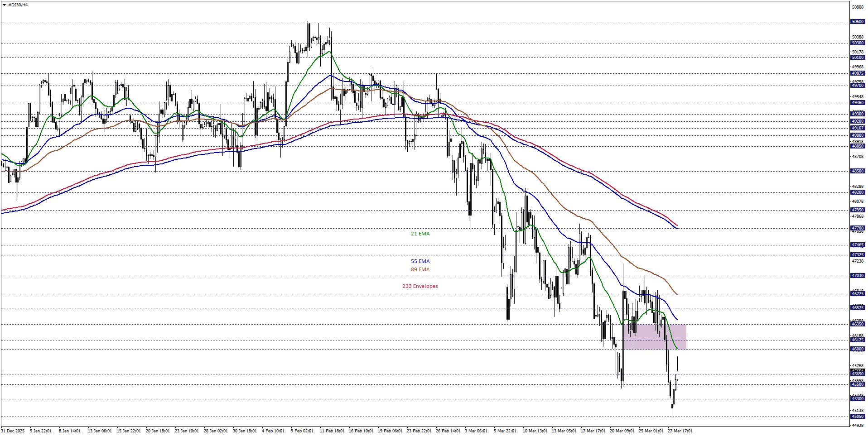This screenshot has height=436, width=868.
Task: Click the 49200 price level label
Action: 858,121
